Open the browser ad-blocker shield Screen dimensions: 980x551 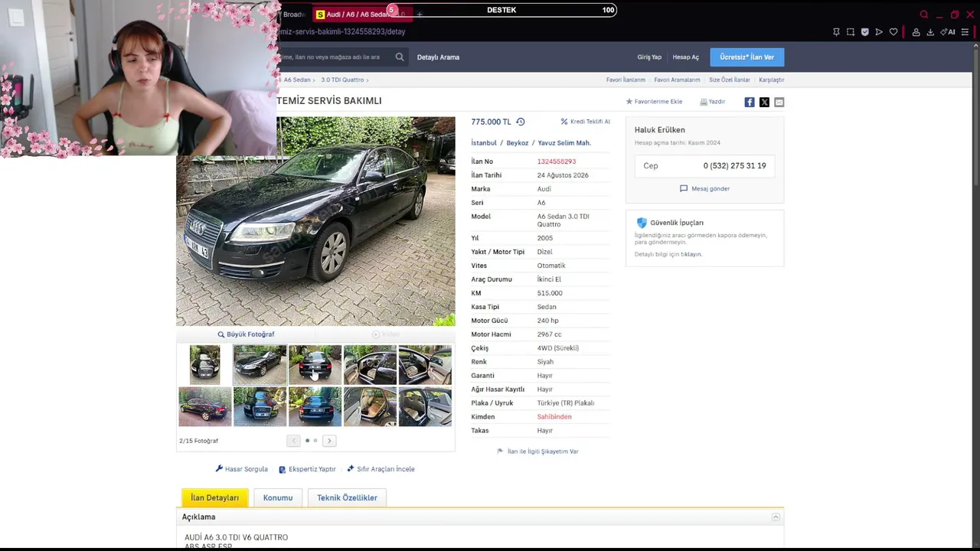tap(865, 32)
